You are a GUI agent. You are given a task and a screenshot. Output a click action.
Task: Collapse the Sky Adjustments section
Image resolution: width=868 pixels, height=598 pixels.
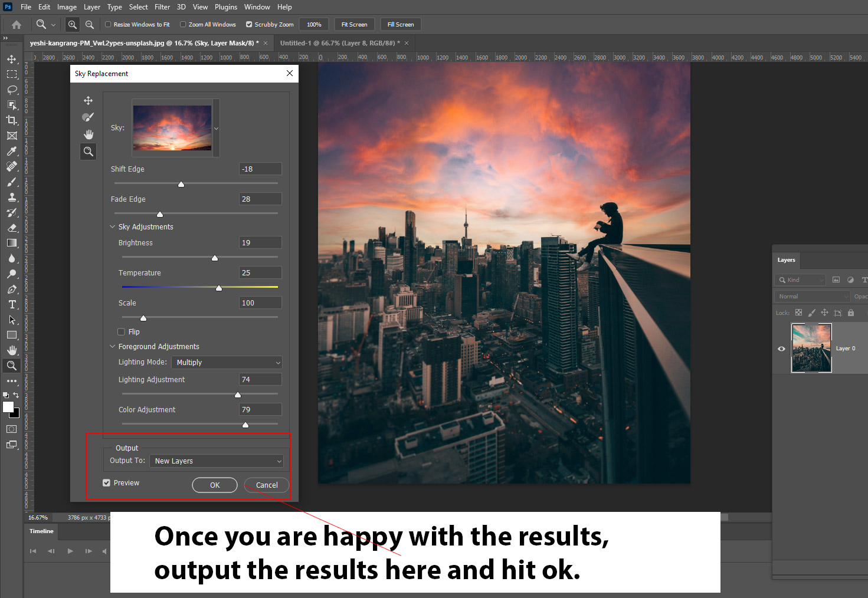tap(113, 227)
